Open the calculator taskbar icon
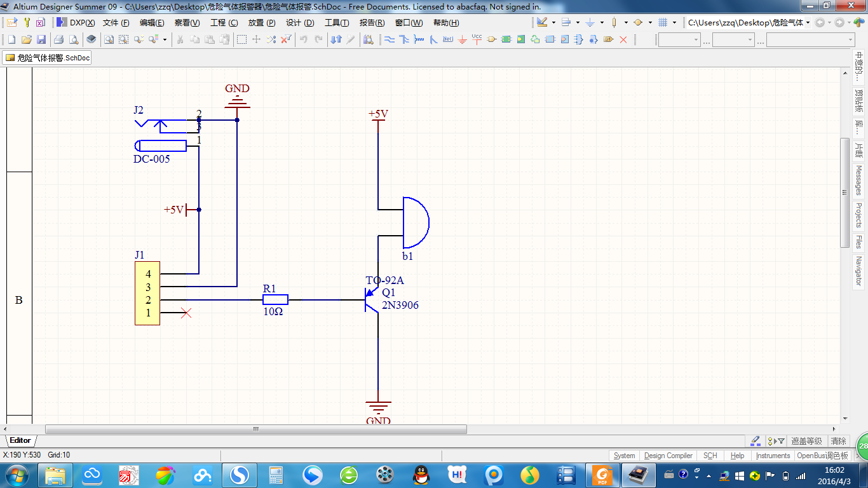Screen dimensions: 868x488 (x=276, y=475)
